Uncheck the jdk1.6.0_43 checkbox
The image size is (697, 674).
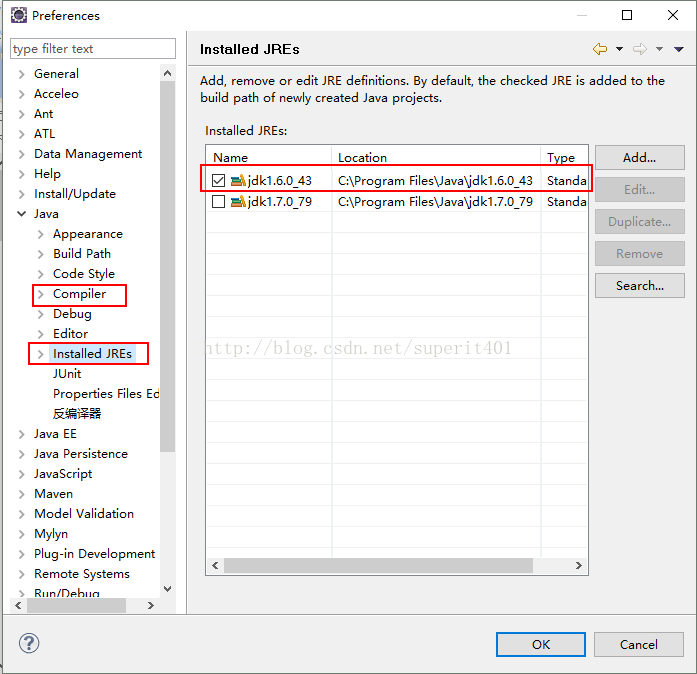(218, 181)
